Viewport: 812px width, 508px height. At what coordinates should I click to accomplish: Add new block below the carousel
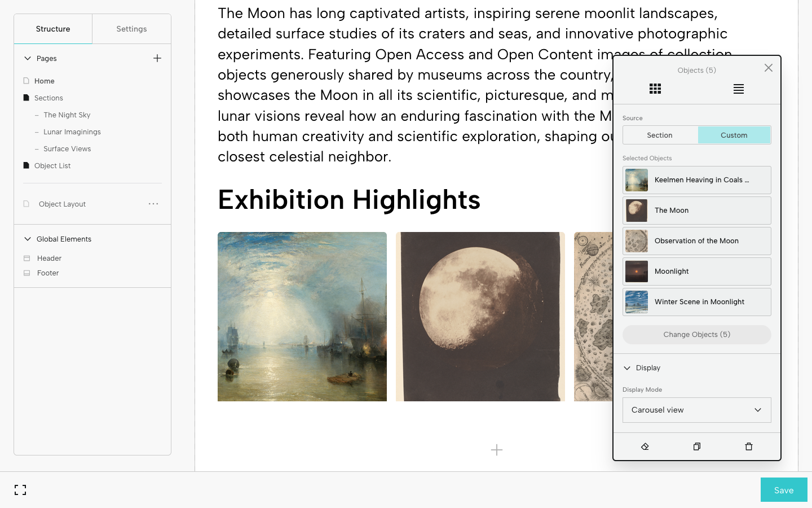tap(497, 450)
